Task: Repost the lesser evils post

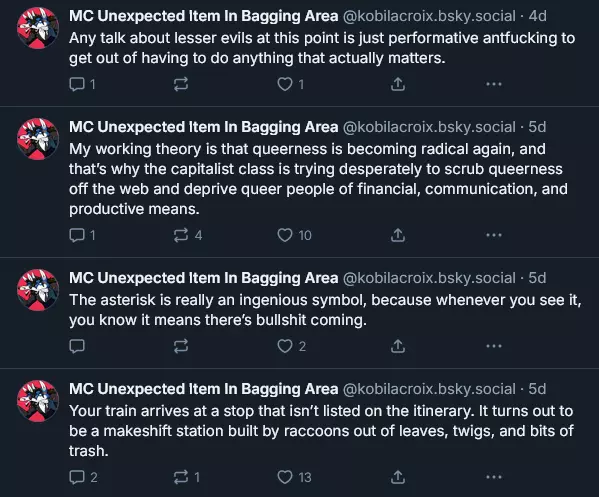Action: pyautogui.click(x=181, y=84)
